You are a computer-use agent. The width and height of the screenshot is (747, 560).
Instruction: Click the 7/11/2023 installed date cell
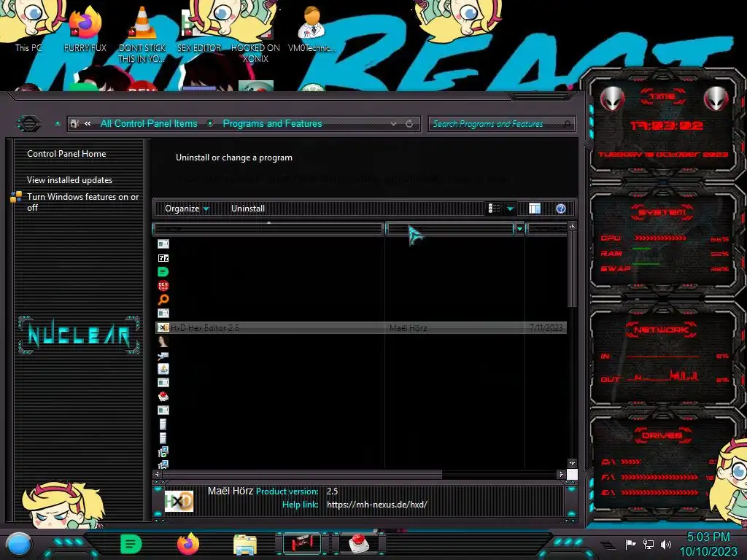[x=546, y=327]
